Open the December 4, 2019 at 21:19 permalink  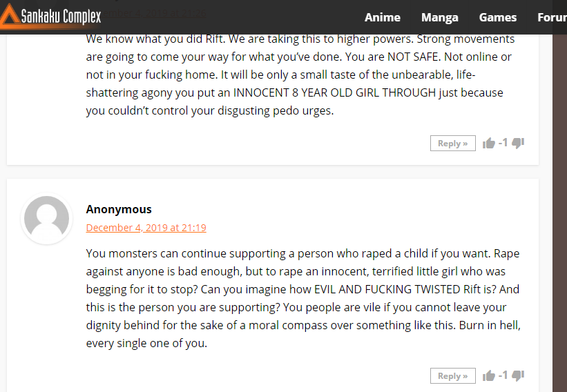[146, 228]
